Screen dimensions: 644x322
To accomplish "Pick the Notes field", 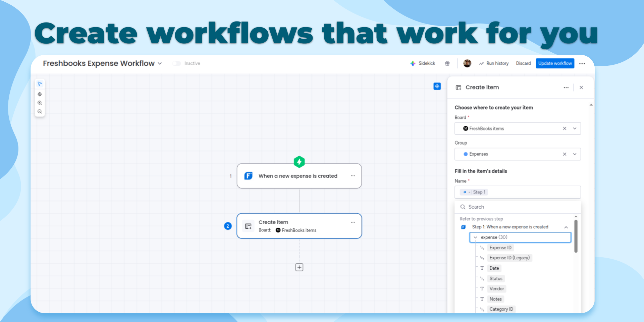I will click(495, 299).
